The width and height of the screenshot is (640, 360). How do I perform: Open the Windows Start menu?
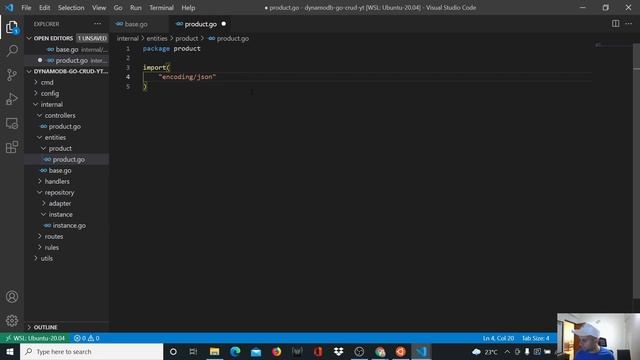click(10, 351)
